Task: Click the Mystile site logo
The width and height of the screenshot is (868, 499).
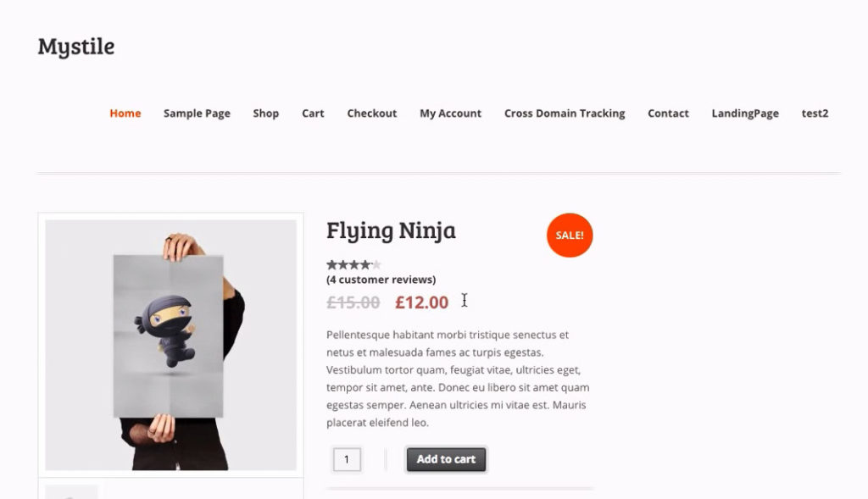Action: 75,47
